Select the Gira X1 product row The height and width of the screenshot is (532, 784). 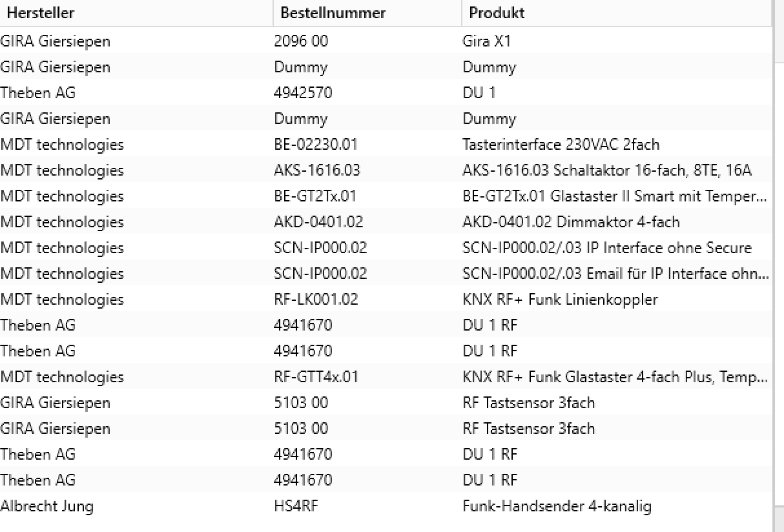pos(487,41)
